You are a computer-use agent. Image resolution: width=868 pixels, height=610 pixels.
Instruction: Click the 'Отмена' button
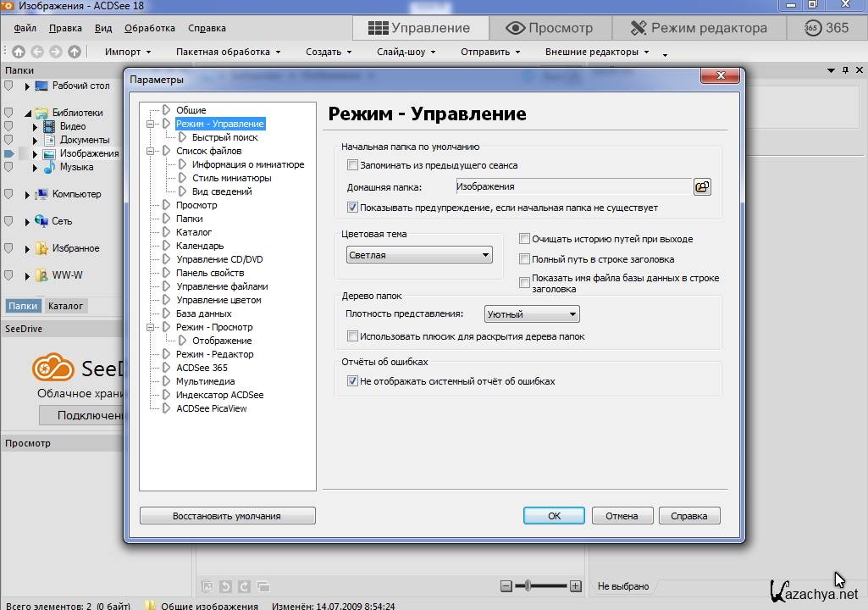tap(622, 515)
